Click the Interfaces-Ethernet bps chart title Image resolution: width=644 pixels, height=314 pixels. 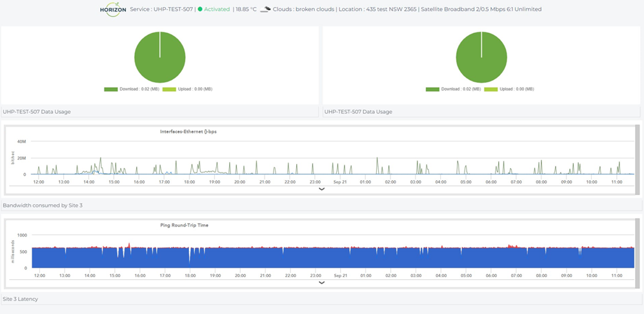point(188,132)
